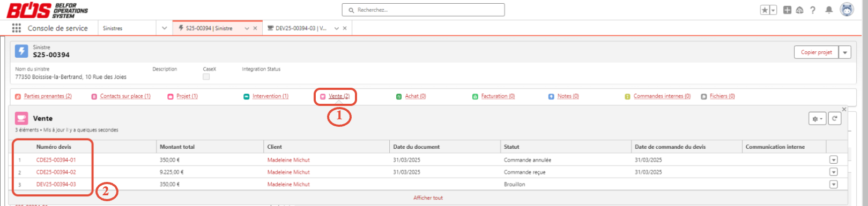
Task: Close the DEV25-00394-03 tab
Action: (345, 28)
